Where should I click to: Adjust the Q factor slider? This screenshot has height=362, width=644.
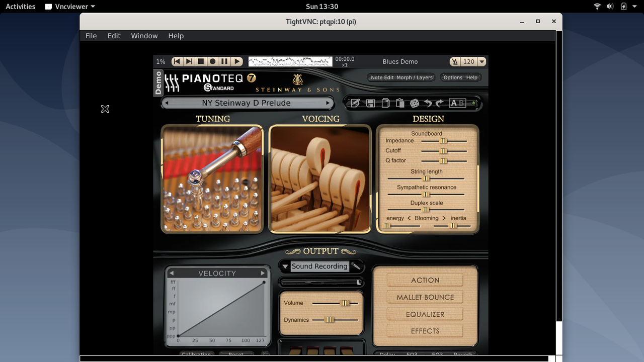pyautogui.click(x=443, y=161)
